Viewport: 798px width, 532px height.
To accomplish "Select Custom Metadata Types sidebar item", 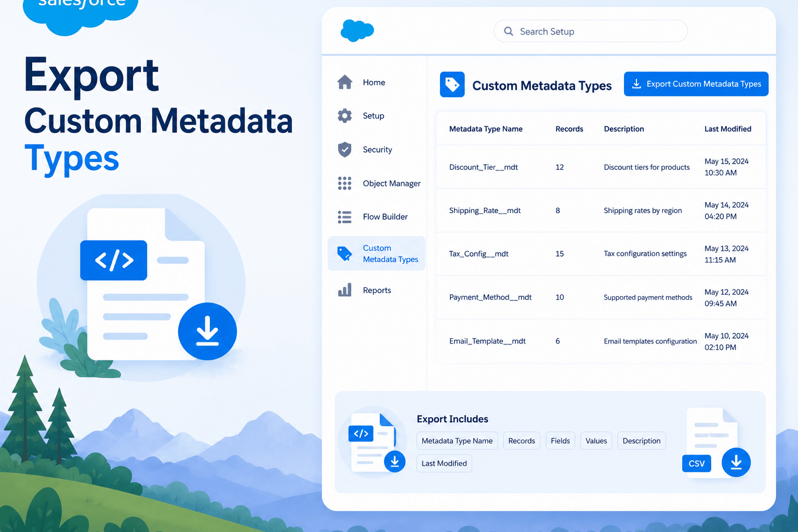I will click(x=377, y=254).
